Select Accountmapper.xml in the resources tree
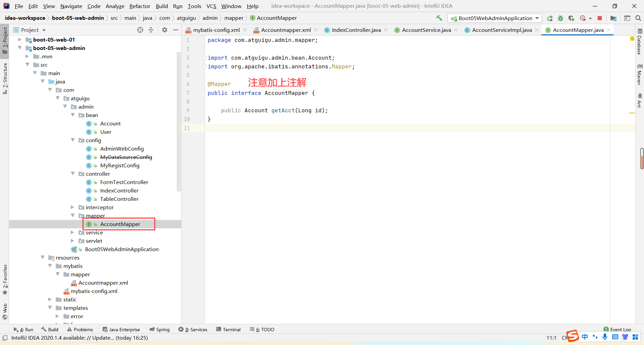The width and height of the screenshot is (644, 345). [x=103, y=283]
